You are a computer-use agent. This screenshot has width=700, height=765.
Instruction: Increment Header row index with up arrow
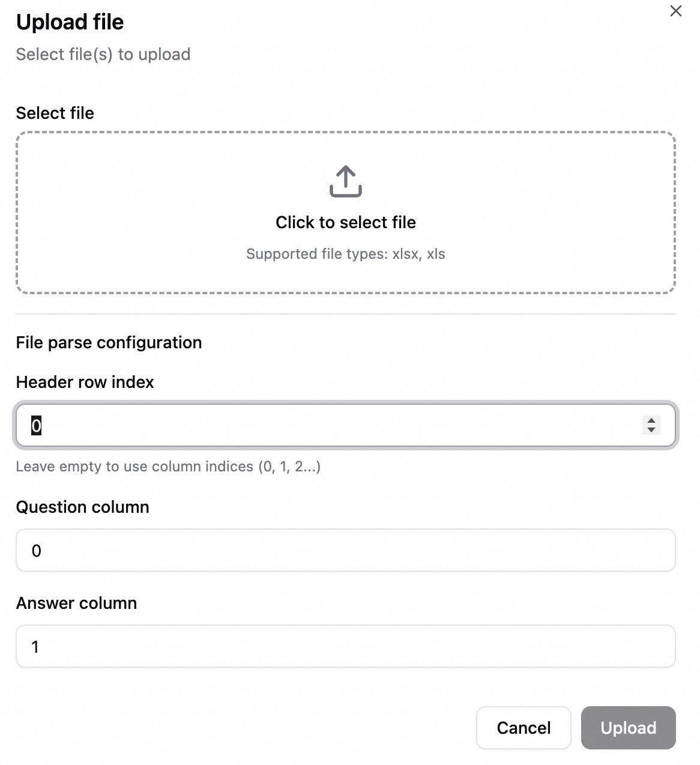pyautogui.click(x=651, y=421)
